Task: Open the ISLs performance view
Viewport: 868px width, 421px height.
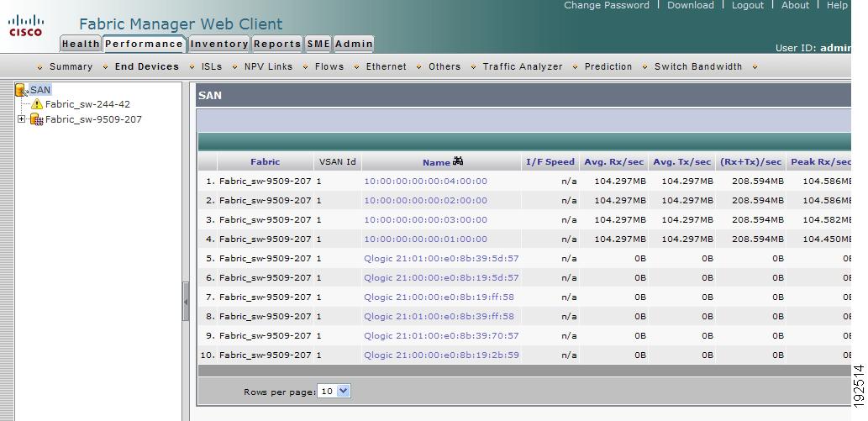Action: pyautogui.click(x=212, y=66)
